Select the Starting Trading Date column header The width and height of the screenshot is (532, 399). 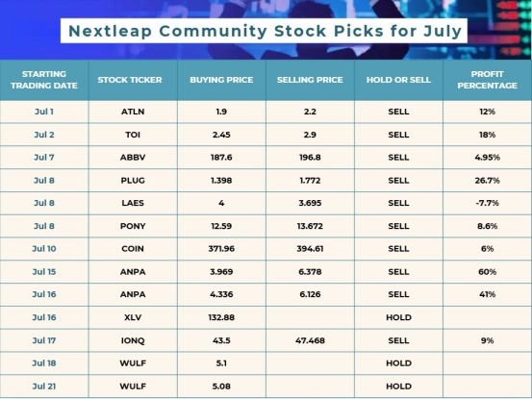(44, 80)
